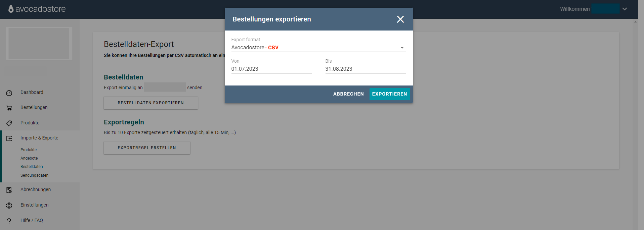This screenshot has height=230, width=644.
Task: Select the Bestelldaten submenu item
Action: pos(32,167)
